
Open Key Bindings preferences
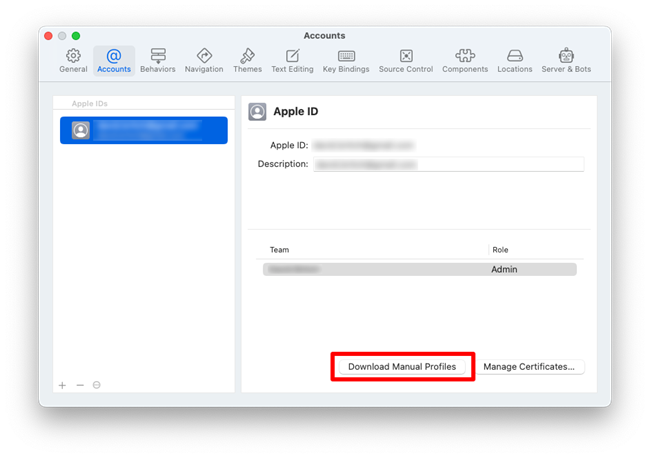[x=346, y=60]
